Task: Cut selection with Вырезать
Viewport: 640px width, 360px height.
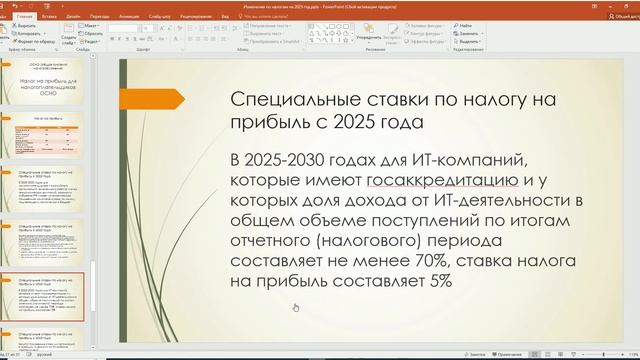Action: 24,26
